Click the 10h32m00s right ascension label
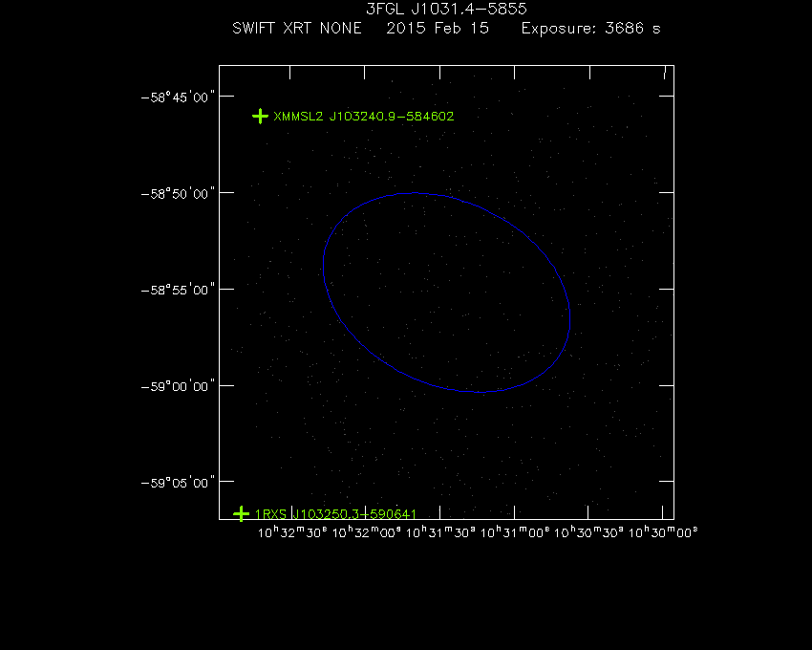 [366, 532]
